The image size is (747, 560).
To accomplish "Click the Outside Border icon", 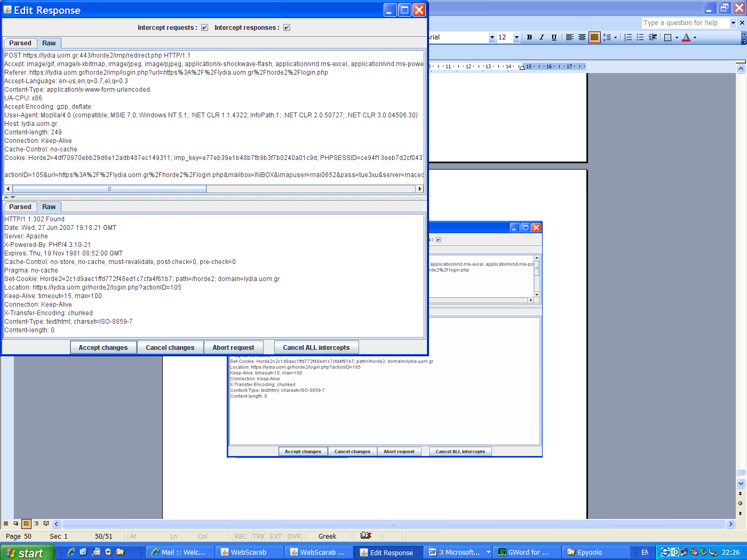I will 667,37.
